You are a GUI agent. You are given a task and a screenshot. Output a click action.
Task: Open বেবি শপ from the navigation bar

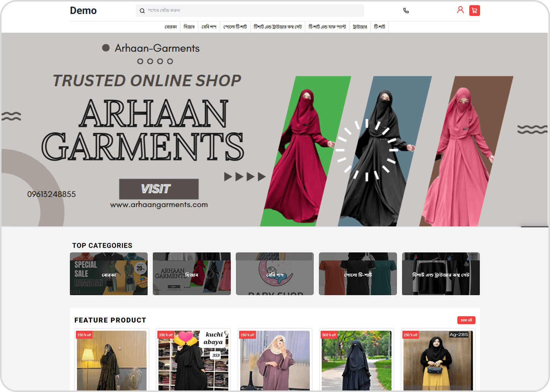209,27
